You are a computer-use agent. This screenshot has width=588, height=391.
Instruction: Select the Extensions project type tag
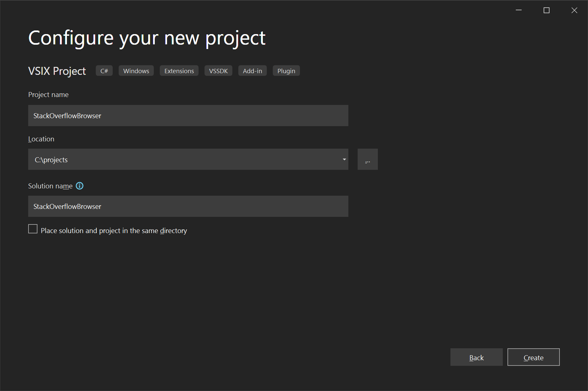(179, 71)
